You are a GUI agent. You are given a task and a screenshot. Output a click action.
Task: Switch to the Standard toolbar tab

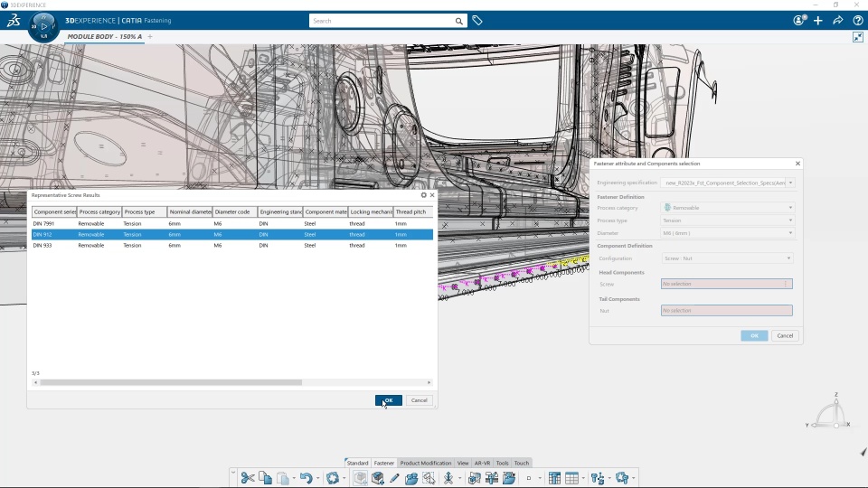tap(357, 463)
